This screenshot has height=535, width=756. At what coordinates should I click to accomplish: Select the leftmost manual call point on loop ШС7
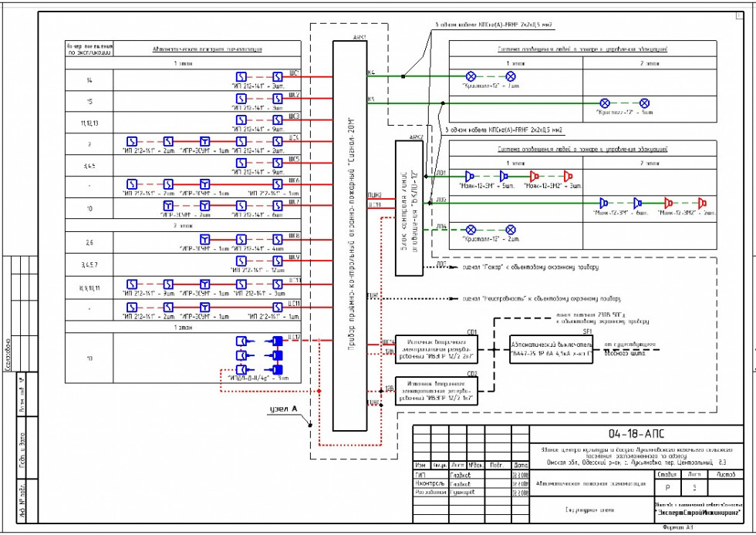pyautogui.click(x=167, y=206)
